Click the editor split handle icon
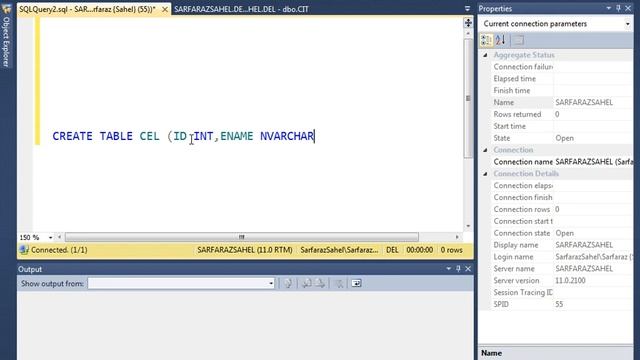 click(468, 22)
